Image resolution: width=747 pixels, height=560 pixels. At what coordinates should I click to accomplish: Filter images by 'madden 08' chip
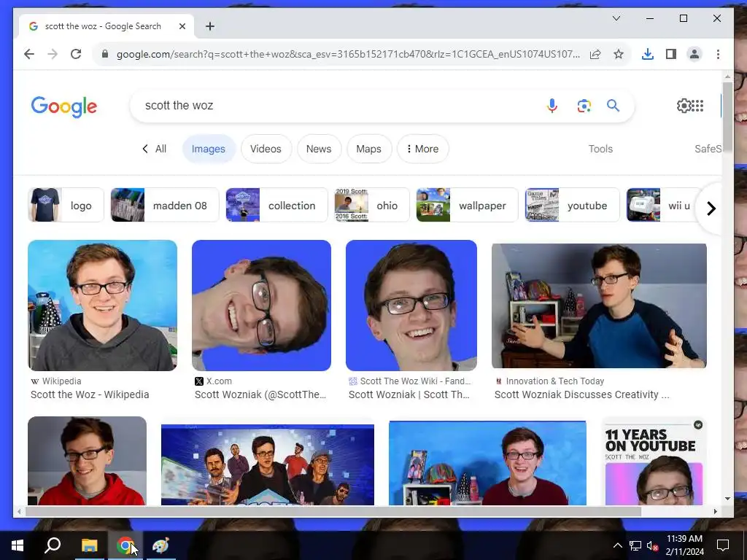pyautogui.click(x=164, y=205)
